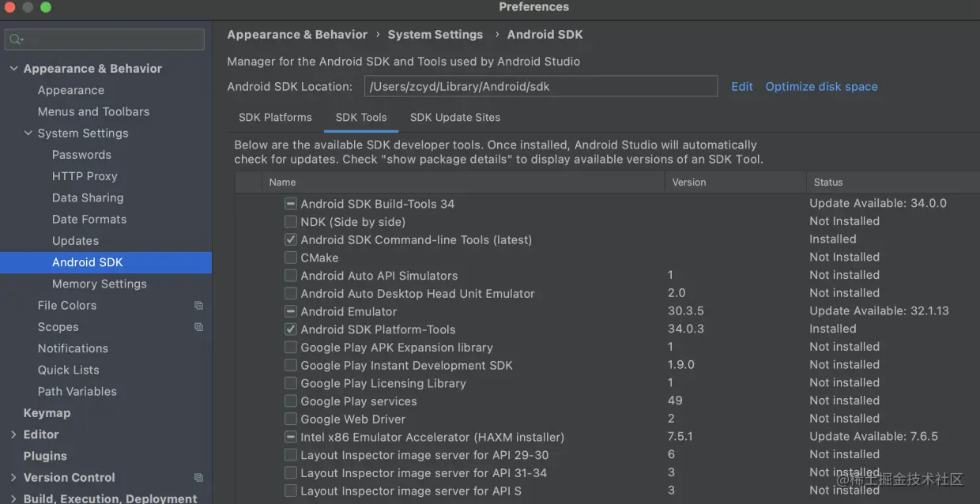Viewport: 980px width, 504px height.
Task: Select Path Variables settings
Action: coord(77,392)
